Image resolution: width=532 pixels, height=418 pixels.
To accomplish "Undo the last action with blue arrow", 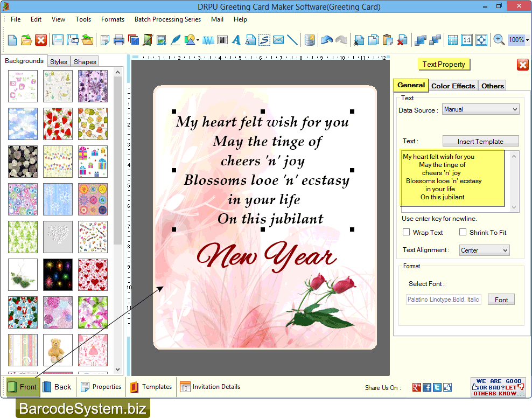I will click(x=326, y=40).
